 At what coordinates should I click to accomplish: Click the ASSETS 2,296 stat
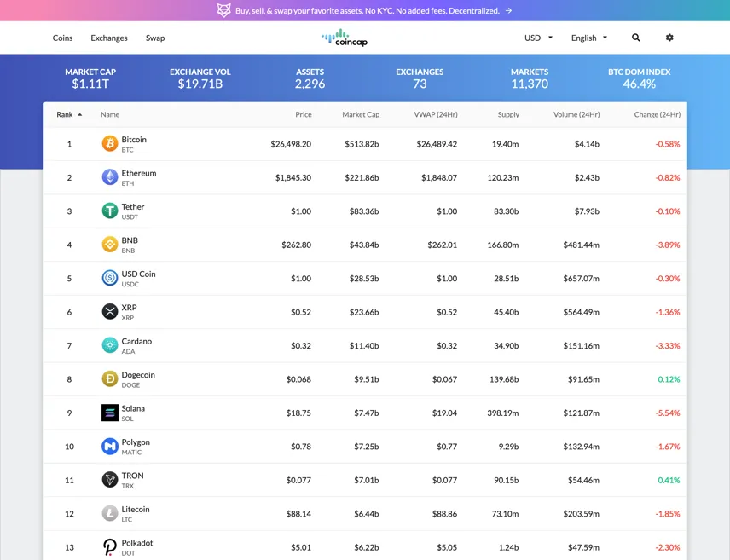[x=310, y=78]
